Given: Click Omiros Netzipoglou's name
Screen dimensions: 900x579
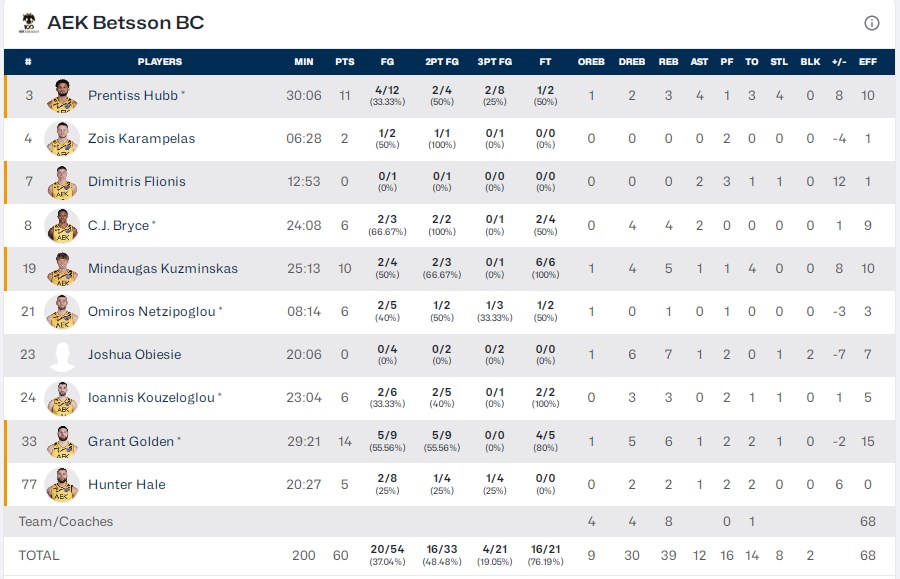Looking at the screenshot, I should pos(151,311).
